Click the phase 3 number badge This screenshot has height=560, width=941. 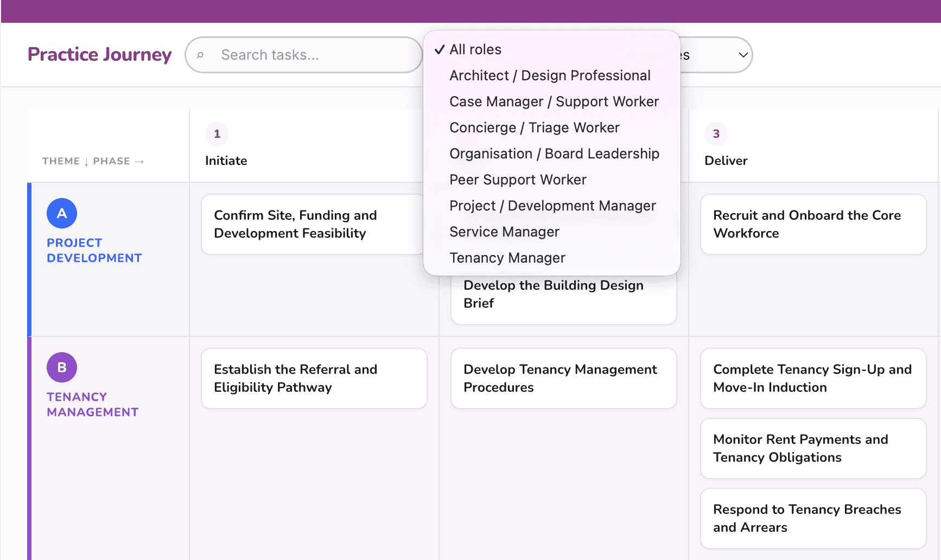pyautogui.click(x=716, y=134)
